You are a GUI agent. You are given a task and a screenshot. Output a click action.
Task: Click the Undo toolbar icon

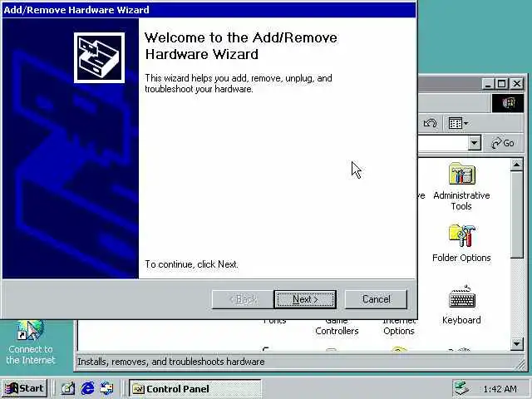[x=430, y=123]
